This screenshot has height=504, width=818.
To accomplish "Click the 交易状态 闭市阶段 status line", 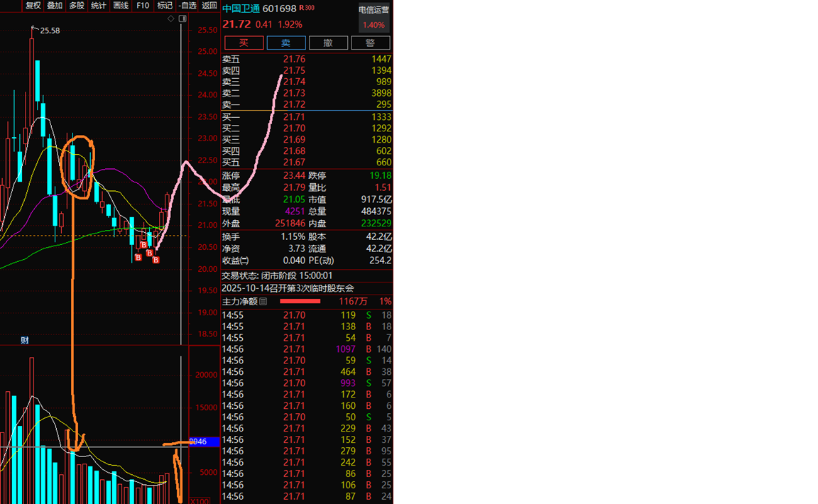I will click(277, 276).
